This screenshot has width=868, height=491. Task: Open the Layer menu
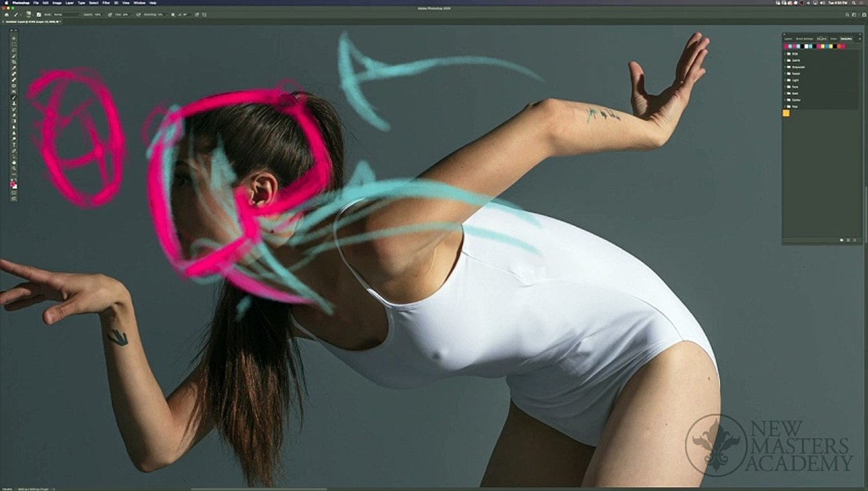[x=70, y=3]
